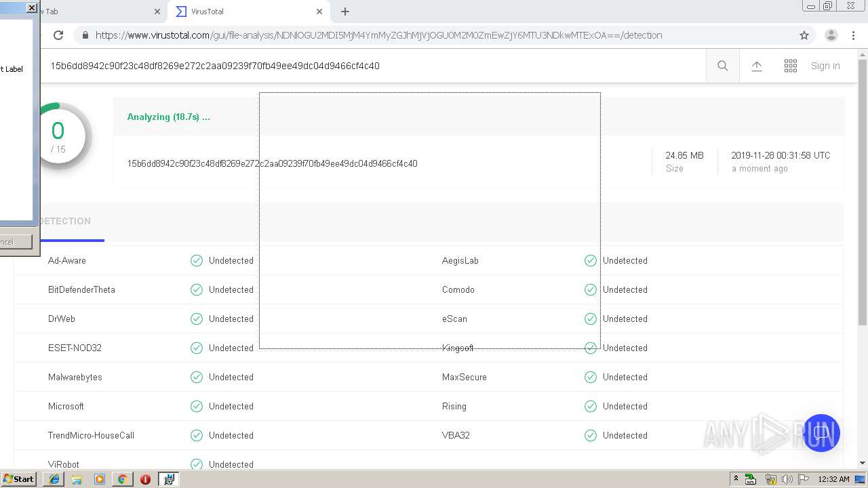Open the Chrome taskbar icon
868x488 pixels.
pos(122,479)
